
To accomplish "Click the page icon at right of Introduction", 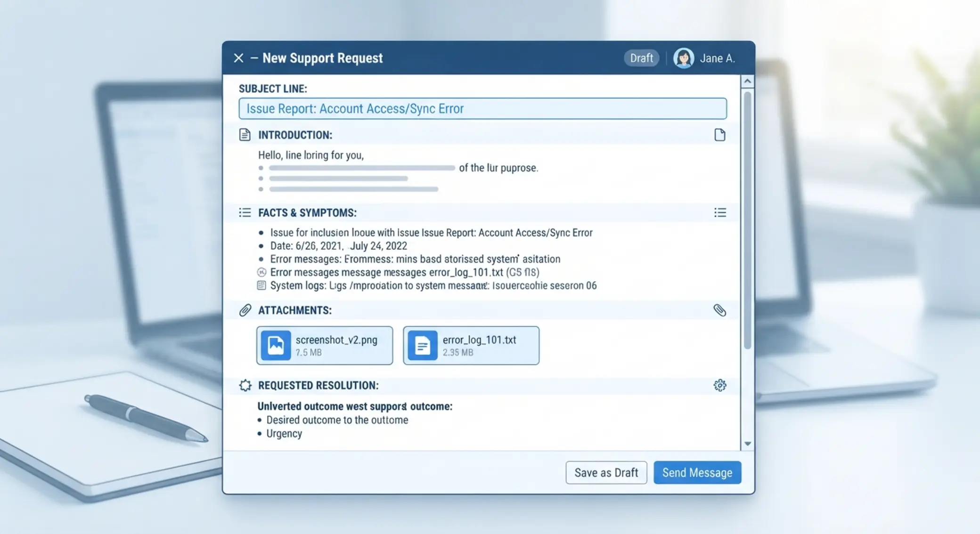I will (719, 135).
